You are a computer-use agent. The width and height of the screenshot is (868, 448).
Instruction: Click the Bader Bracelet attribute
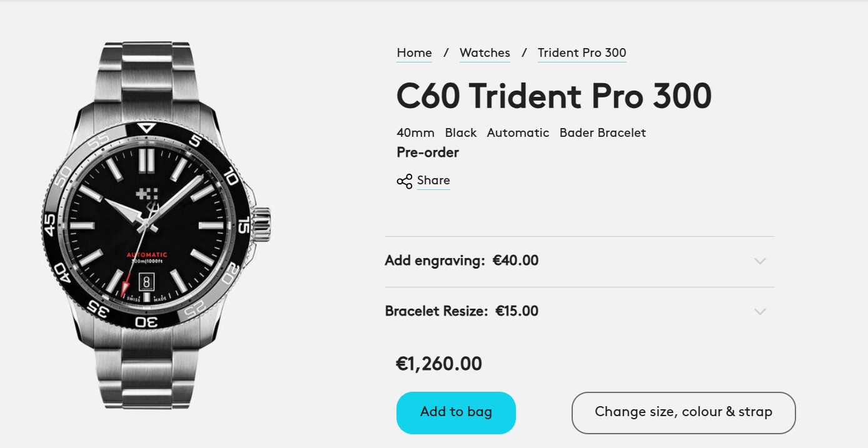602,133
